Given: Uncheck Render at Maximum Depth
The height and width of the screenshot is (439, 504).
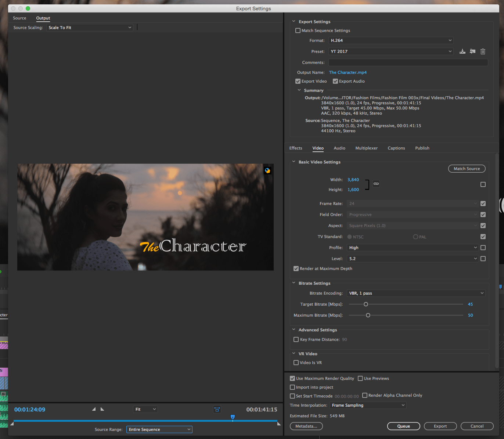Looking at the screenshot, I should click(x=296, y=269).
